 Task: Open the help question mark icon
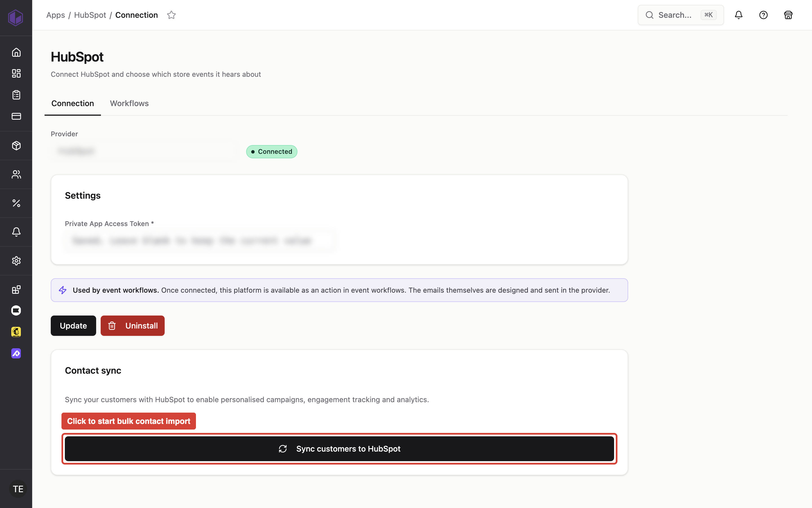(x=763, y=15)
